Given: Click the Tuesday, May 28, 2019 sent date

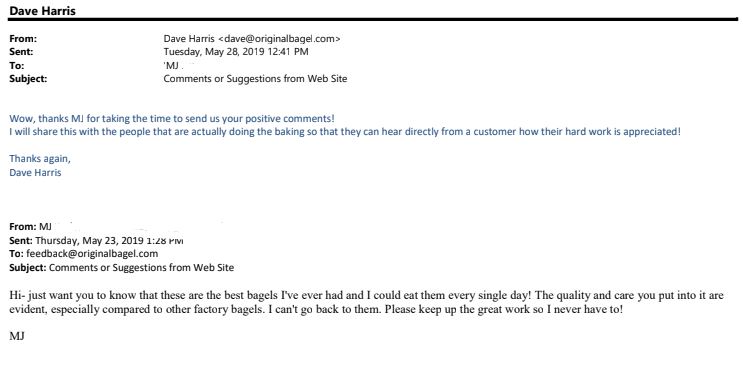Looking at the screenshot, I should 236,52.
